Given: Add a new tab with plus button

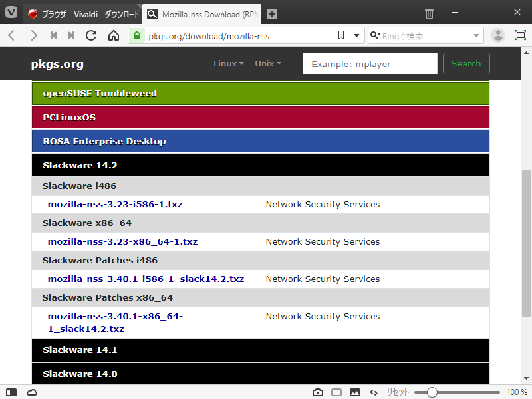Looking at the screenshot, I should (272, 14).
